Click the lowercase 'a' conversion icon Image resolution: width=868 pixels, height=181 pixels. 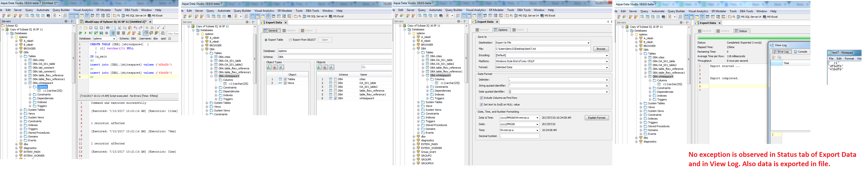pyautogui.click(x=159, y=28)
